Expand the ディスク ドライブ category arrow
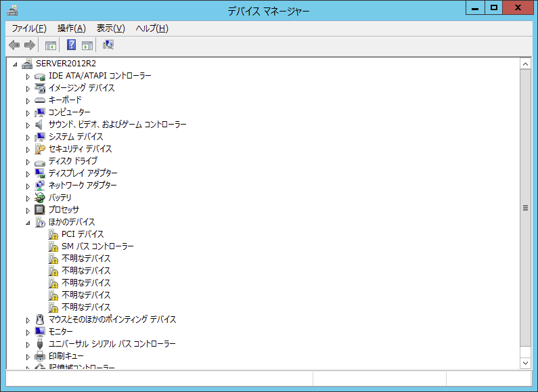Image resolution: width=538 pixels, height=392 pixels. tap(28, 162)
